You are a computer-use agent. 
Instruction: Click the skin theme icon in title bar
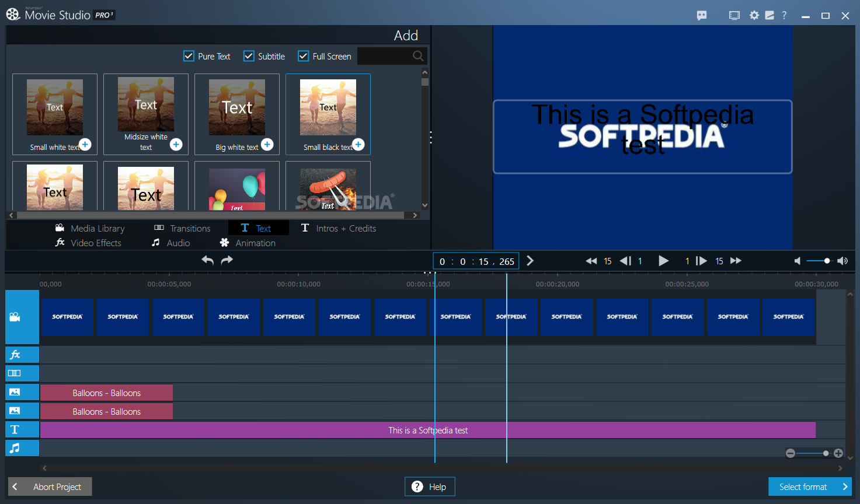[x=770, y=15]
